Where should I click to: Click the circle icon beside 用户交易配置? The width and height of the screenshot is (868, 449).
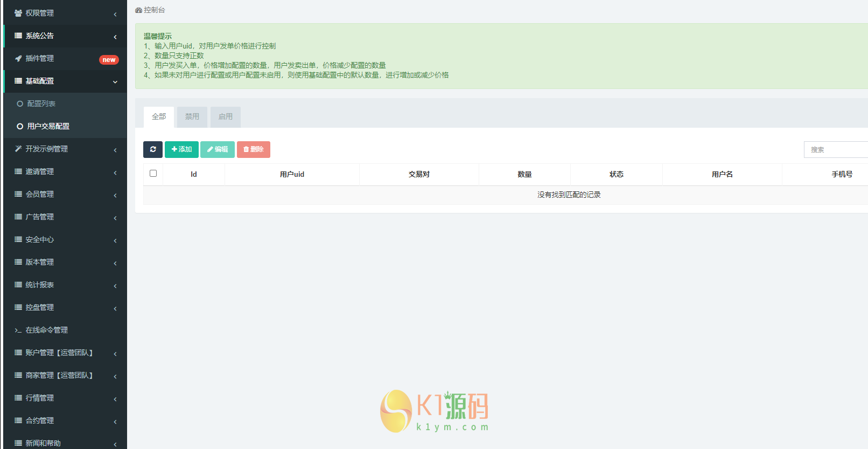pyautogui.click(x=20, y=126)
